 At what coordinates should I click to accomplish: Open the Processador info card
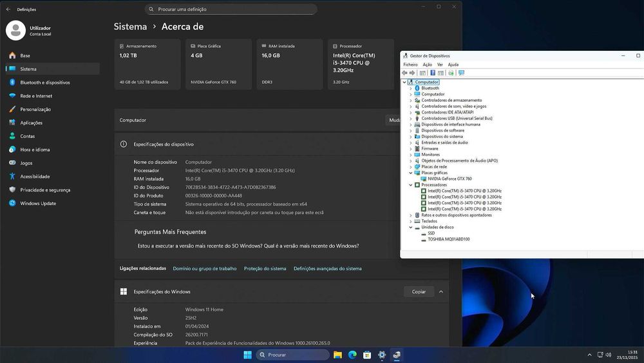pyautogui.click(x=361, y=64)
